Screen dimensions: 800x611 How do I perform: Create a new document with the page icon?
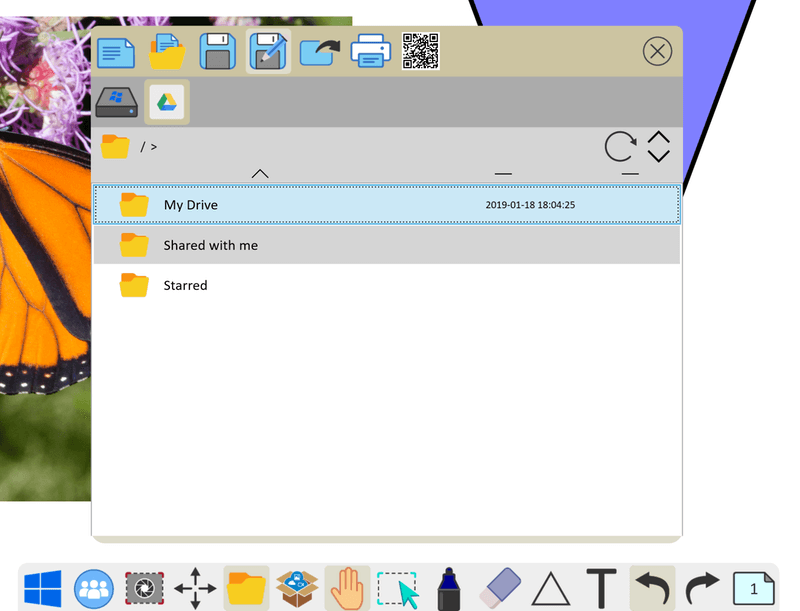pyautogui.click(x=116, y=52)
